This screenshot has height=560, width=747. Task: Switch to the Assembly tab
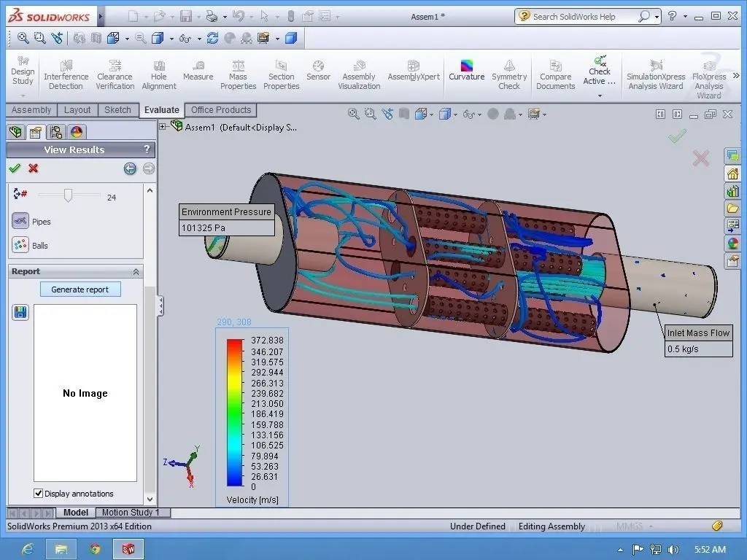(31, 110)
